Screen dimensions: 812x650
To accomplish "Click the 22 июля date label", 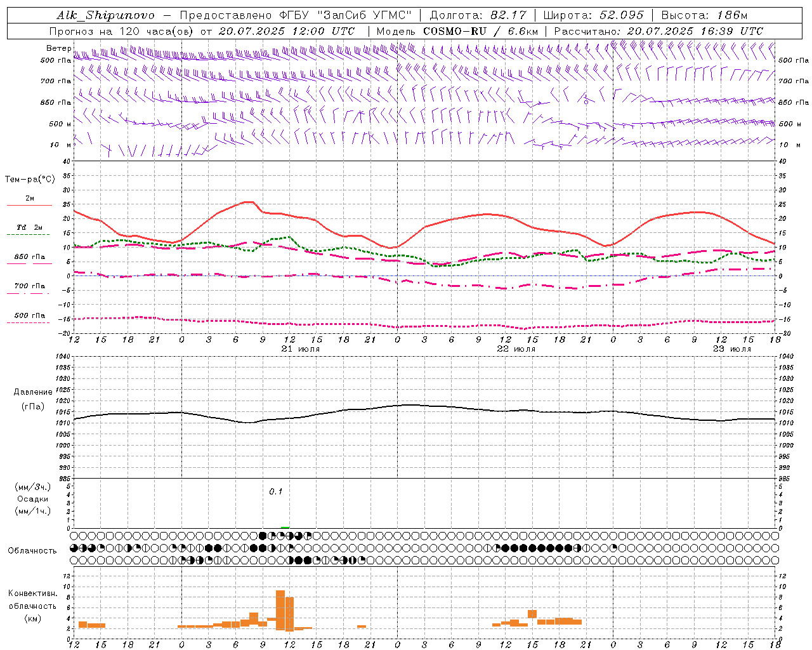I will click(x=516, y=349).
